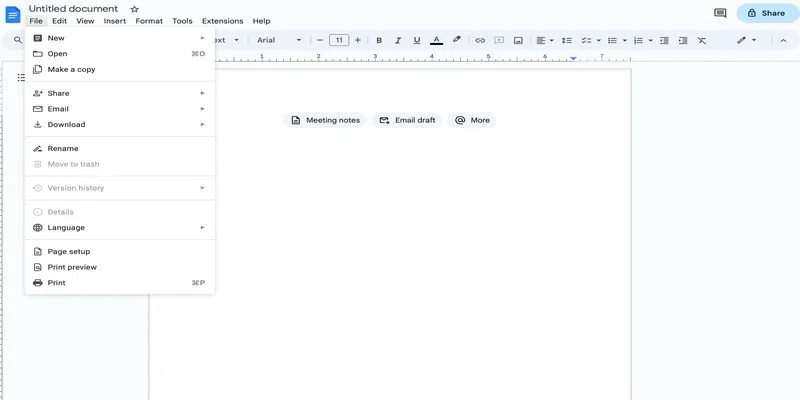Expand the Email submenu

click(x=119, y=109)
